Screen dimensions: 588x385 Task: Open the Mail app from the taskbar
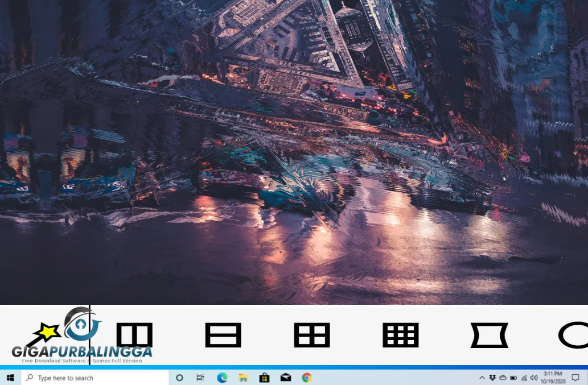click(285, 377)
